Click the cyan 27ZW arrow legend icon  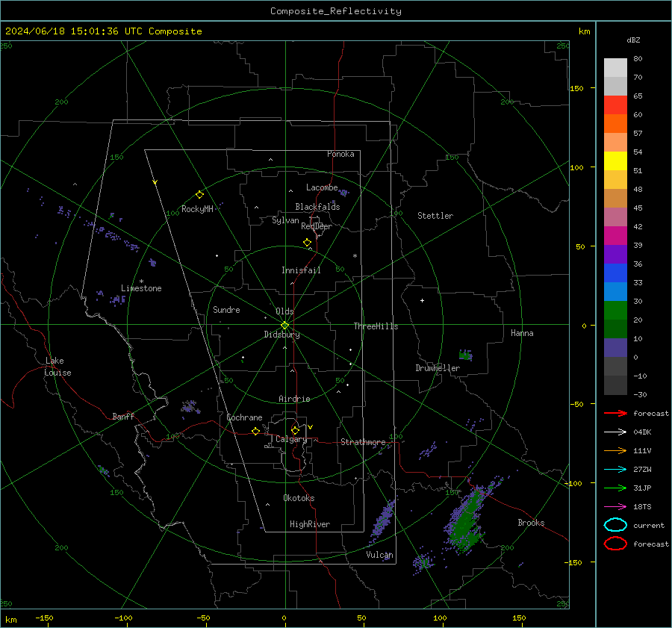(615, 470)
